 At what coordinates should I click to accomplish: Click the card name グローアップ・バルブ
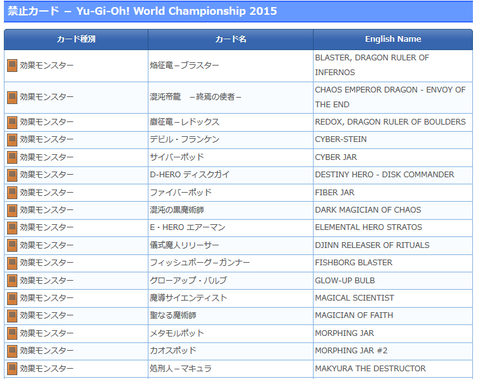[x=188, y=280]
